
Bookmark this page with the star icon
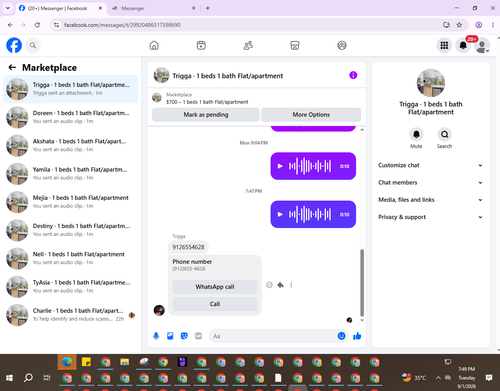459,25
